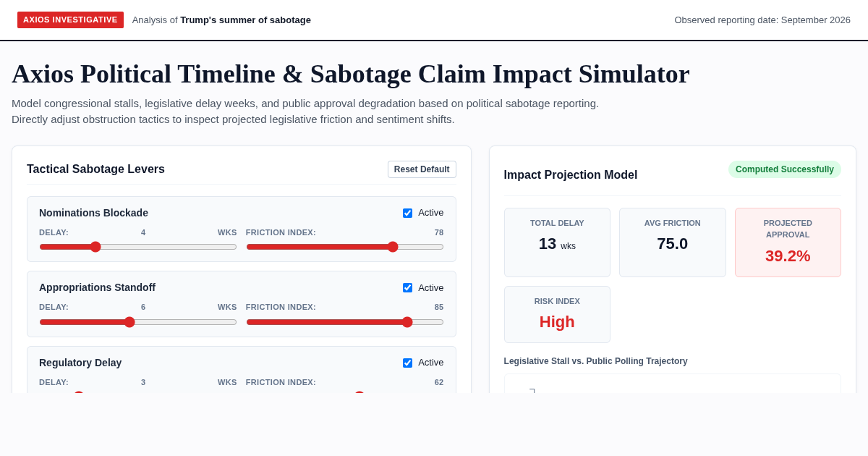This screenshot has width=868, height=456.
Task: Toggle Regulatory Delay Active checkbox
Action: (x=408, y=363)
